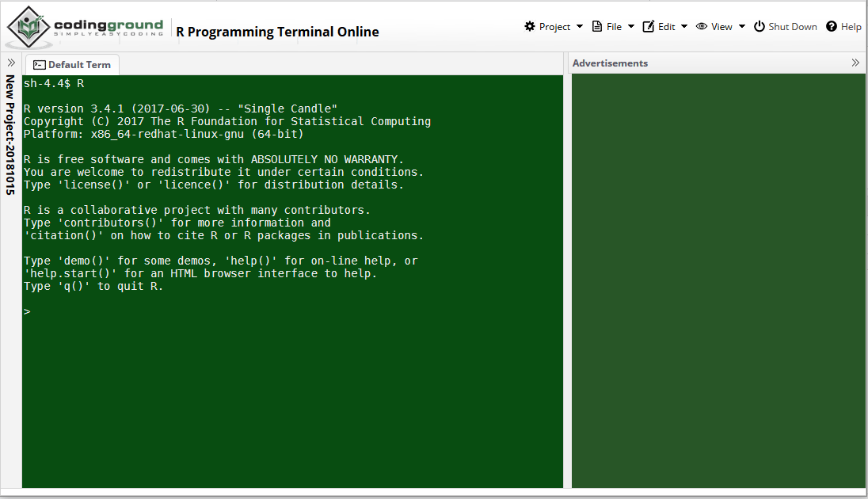The width and height of the screenshot is (868, 499).
Task: Click the Project gear icon
Action: click(529, 26)
